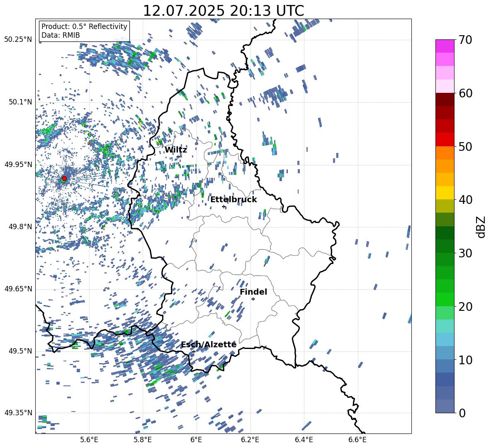
Task: Click the longitude label 5.8°E
Action: [x=143, y=440]
